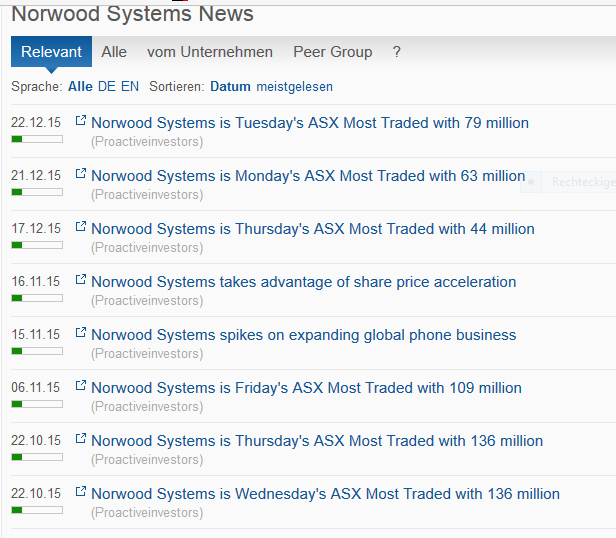
Task: Click the question mark help tab
Action: 397,52
